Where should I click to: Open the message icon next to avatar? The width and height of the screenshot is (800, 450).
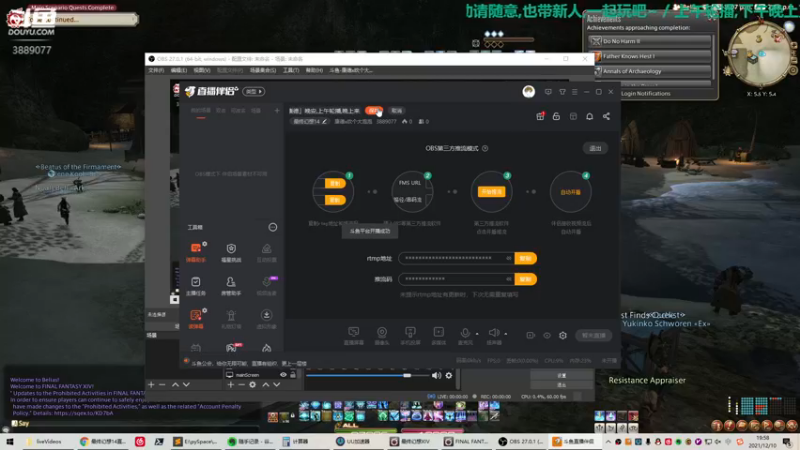548,92
